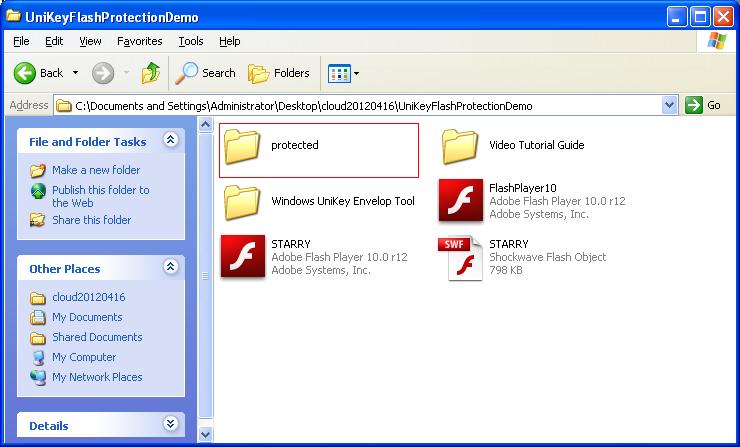The image size is (740, 447).
Task: Go up one folder level
Action: (x=151, y=73)
